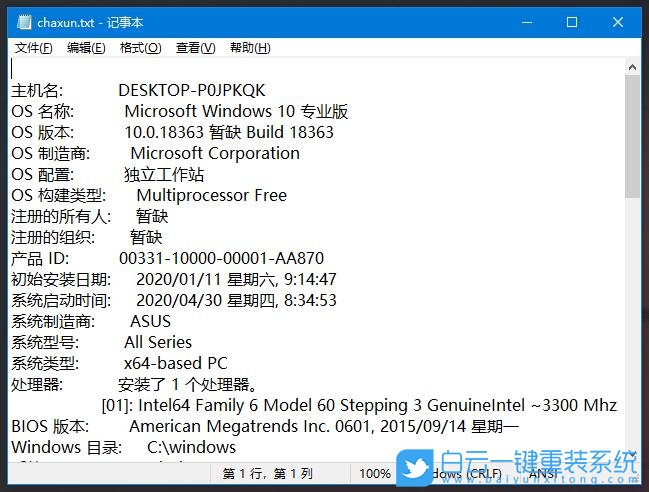Image resolution: width=649 pixels, height=492 pixels.
Task: Click 暂缺 value next to 注册的组织
Action: pyautogui.click(x=146, y=238)
